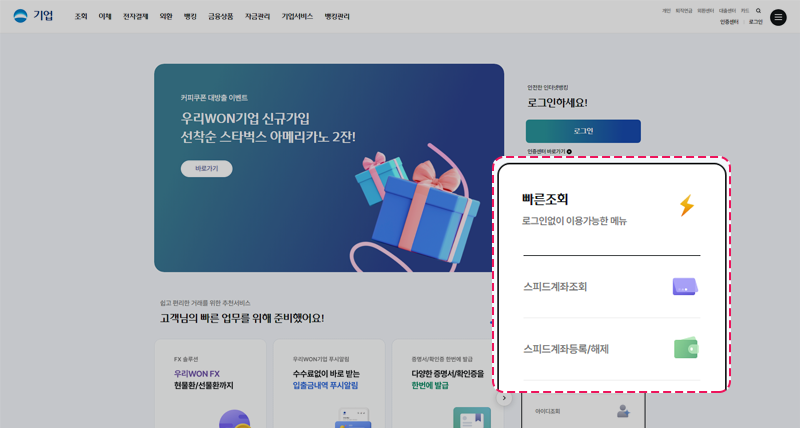The width and height of the screenshot is (800, 428).
Task: Go to the 개인 banking link
Action: tap(666, 11)
